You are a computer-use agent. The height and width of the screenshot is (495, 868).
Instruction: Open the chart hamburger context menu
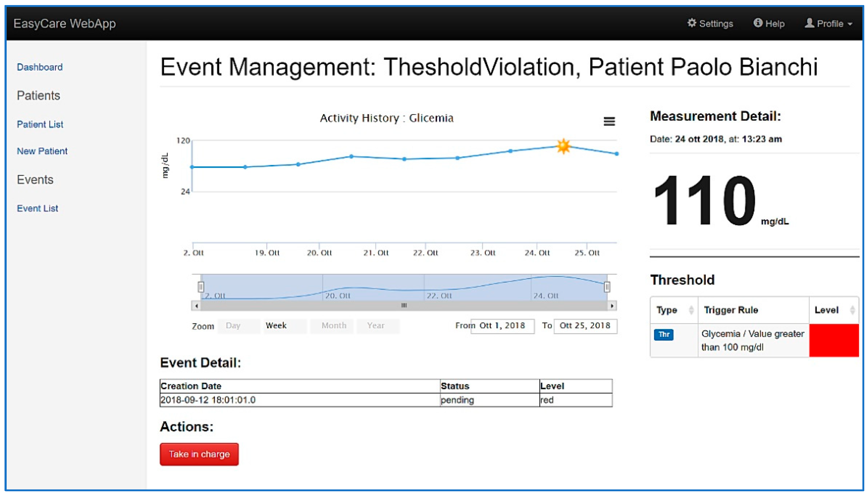609,121
